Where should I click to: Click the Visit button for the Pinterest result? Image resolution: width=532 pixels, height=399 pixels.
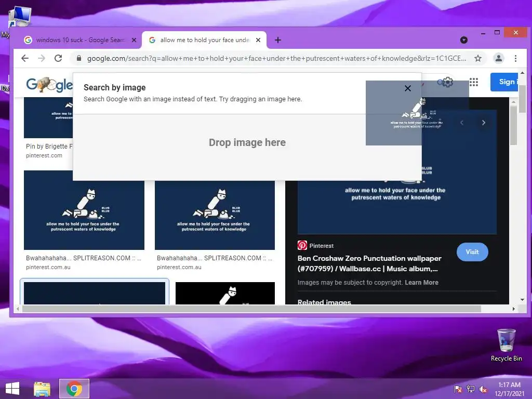(472, 252)
